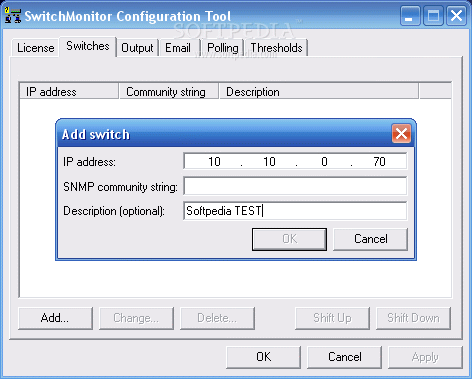Click main window Cancel button
Viewport: 472px width, 379px height.
click(x=344, y=357)
